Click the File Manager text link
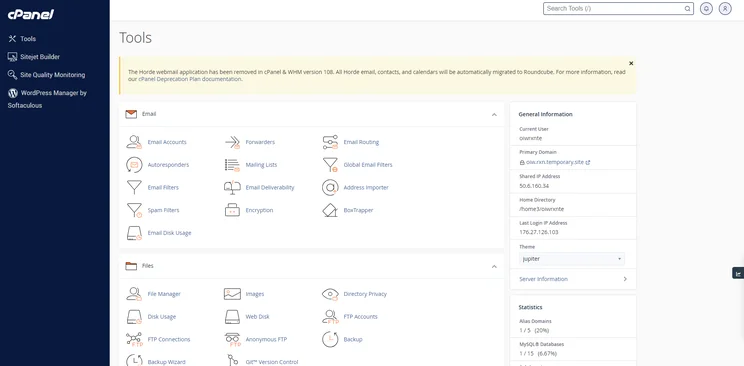The height and width of the screenshot is (366, 744). 164,294
